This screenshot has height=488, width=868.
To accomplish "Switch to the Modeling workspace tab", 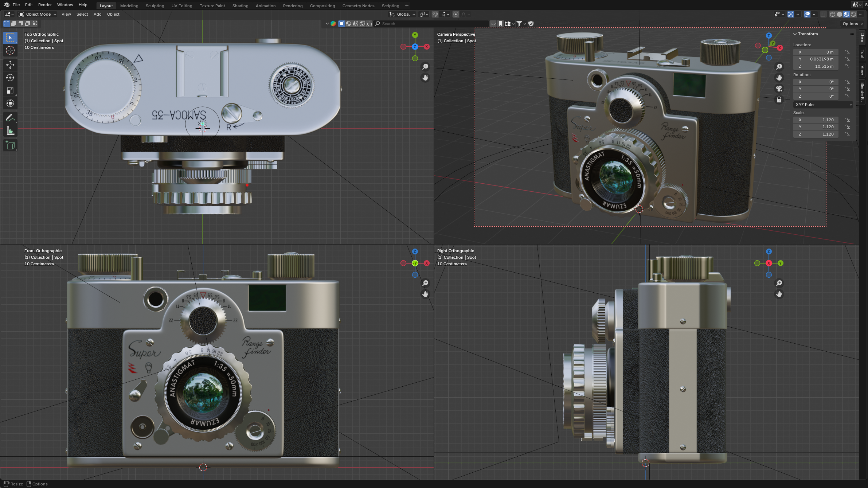I will click(x=129, y=6).
